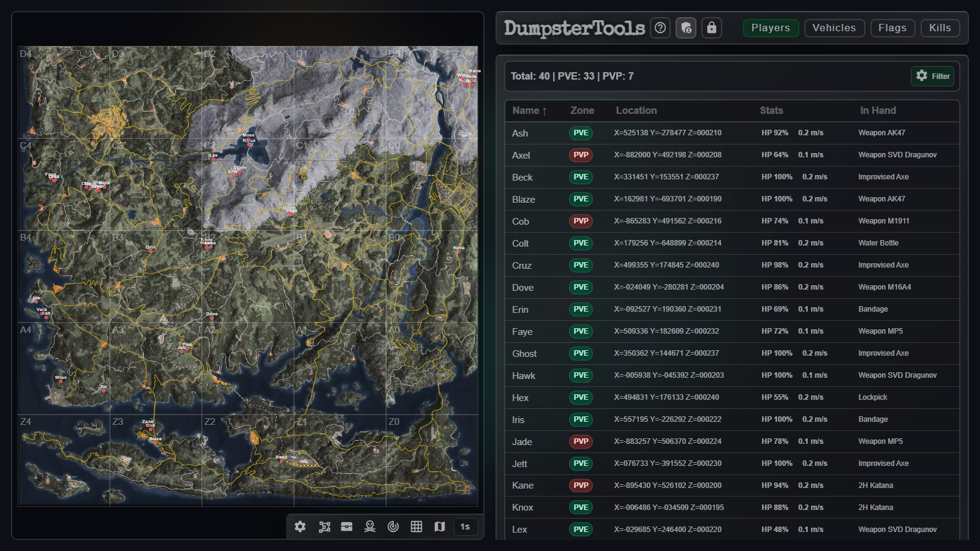The image size is (980, 551).
Task: Select player Lex row name
Action: (519, 530)
